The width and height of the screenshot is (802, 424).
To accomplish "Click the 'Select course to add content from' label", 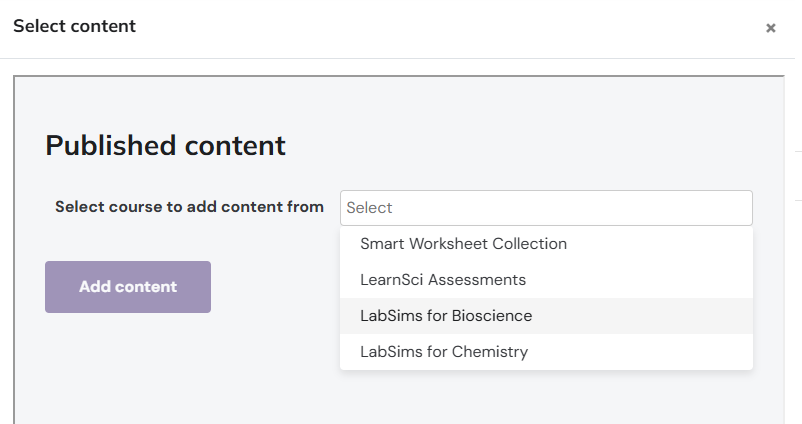I will pos(189,207).
